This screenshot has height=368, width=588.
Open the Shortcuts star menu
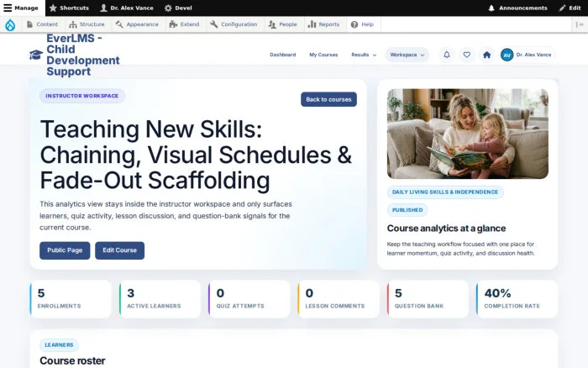click(x=69, y=8)
